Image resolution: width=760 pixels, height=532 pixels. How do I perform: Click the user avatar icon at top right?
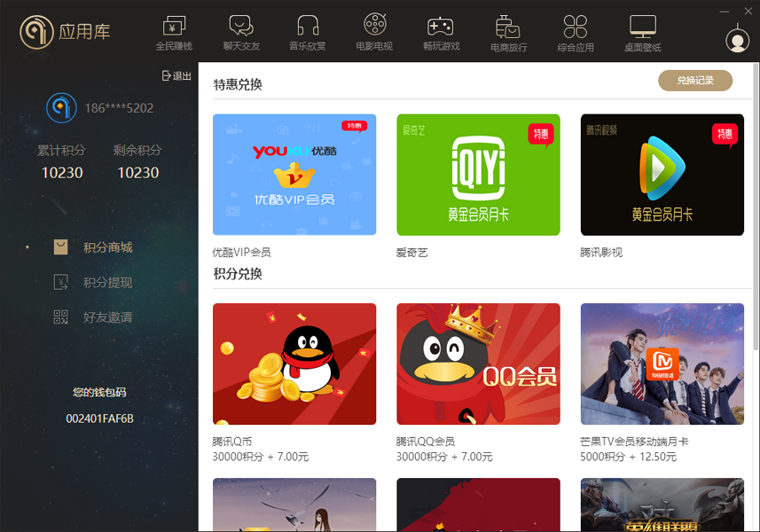coord(737,40)
